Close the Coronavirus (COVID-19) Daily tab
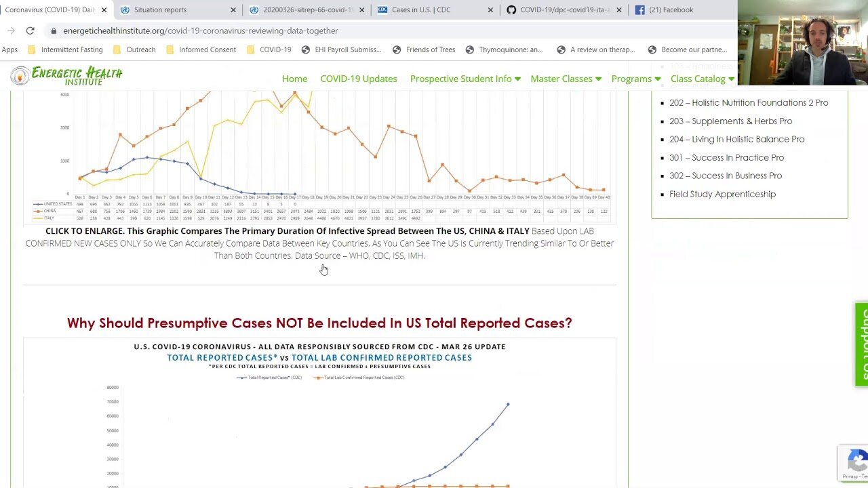Screen dimensions: 868x488 104,10
